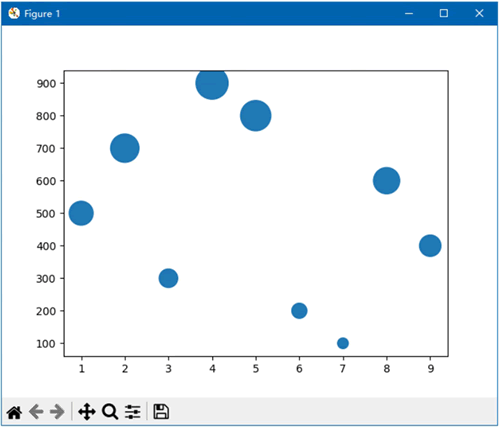
Task: Click the largest bubble at y=900
Action: pos(212,83)
